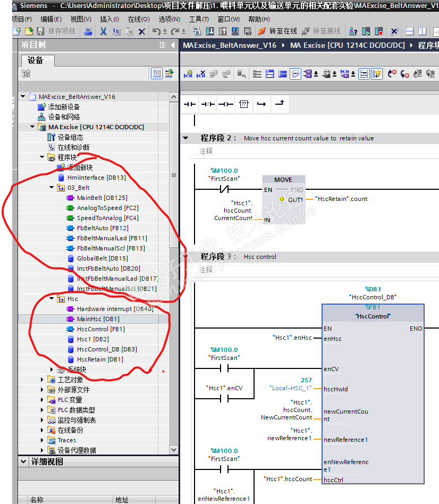Delete network using editor toolbar icon
439x504 pixels.
pyautogui.click(x=201, y=74)
